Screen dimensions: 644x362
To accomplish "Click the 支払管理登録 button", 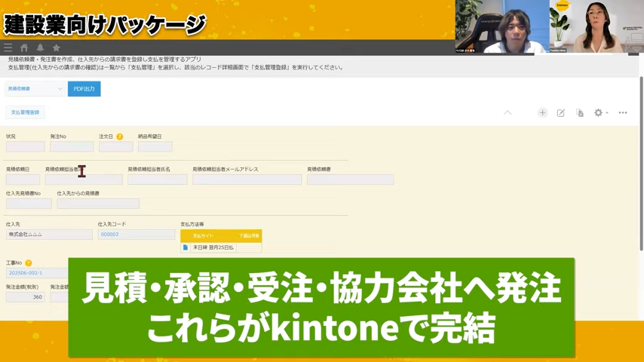I will 25,112.
